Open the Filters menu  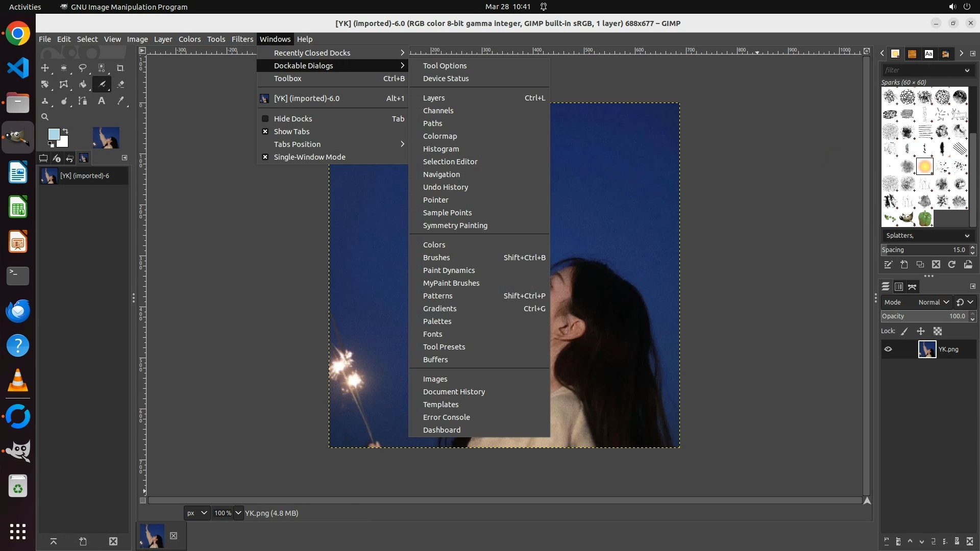coord(242,39)
